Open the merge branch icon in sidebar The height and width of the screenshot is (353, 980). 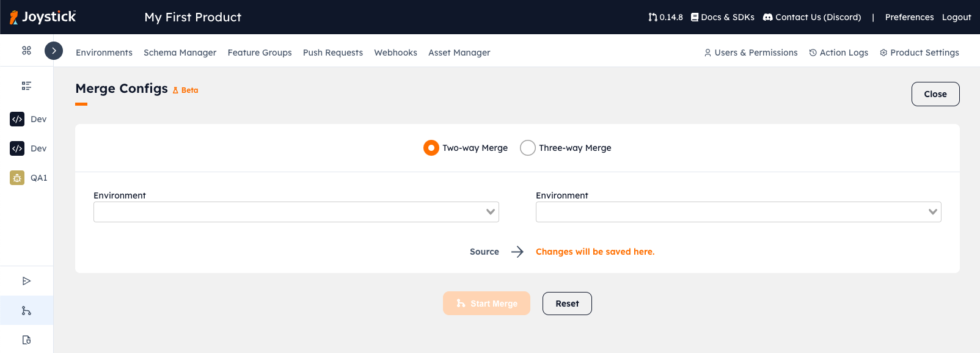pyautogui.click(x=26, y=311)
